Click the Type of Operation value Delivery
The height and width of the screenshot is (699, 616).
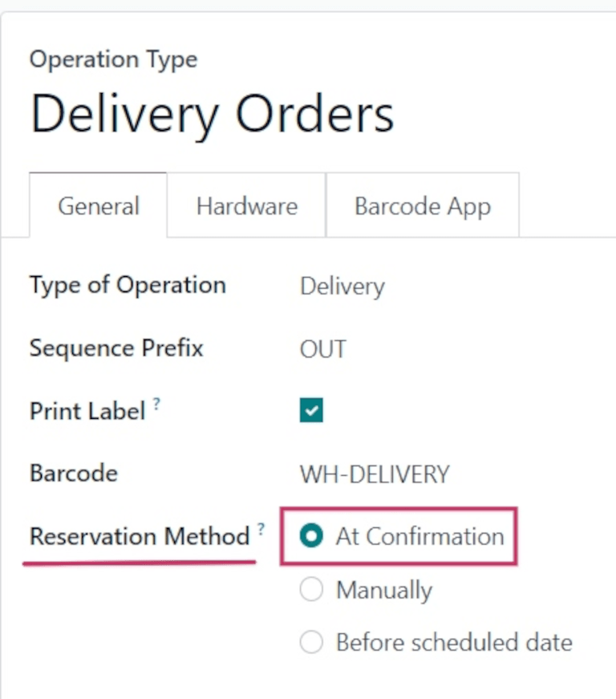click(342, 286)
